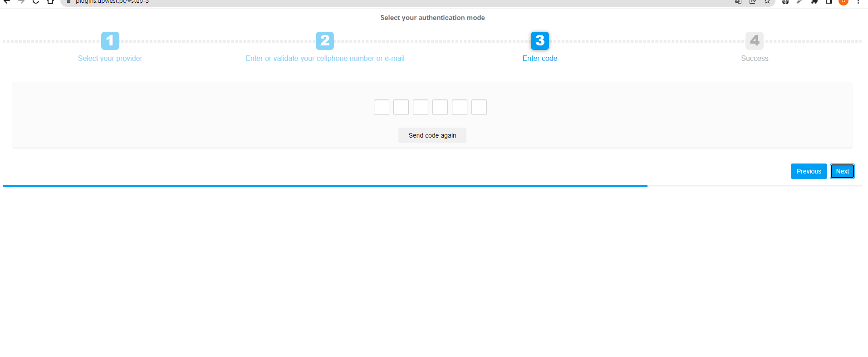Viewport: 868px width, 357px height.
Task: Reload the page with the refresh icon
Action: click(x=36, y=2)
